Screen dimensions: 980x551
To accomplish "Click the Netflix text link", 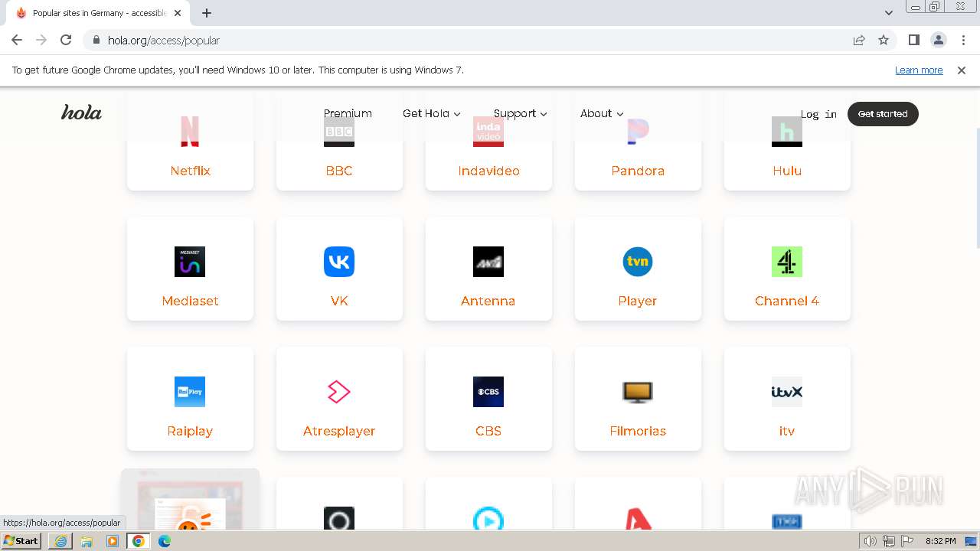I will tap(190, 171).
